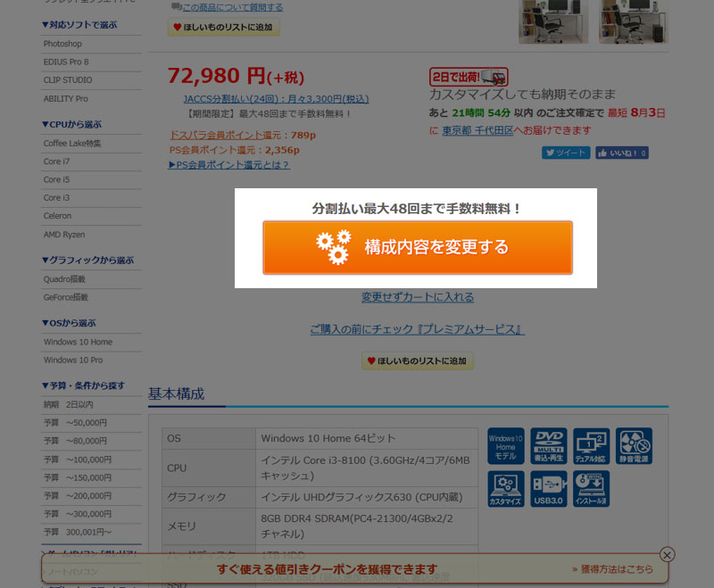
Task: Click the 8GB DDR4 SDRAM memory cell
Action: 367,526
